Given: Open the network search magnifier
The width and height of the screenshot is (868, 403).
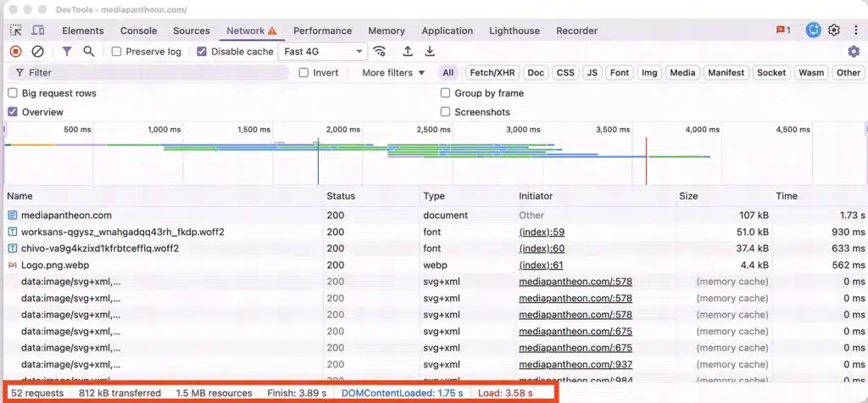Looking at the screenshot, I should [88, 52].
